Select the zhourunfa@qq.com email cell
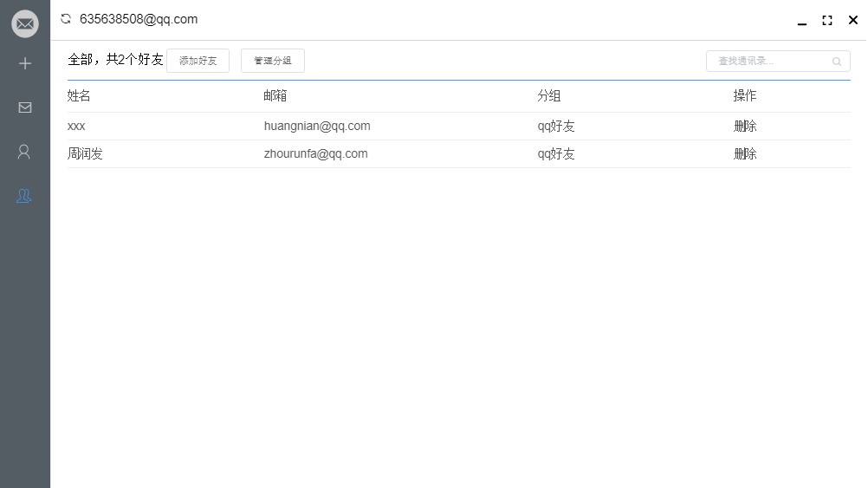The height and width of the screenshot is (488, 868). click(315, 154)
